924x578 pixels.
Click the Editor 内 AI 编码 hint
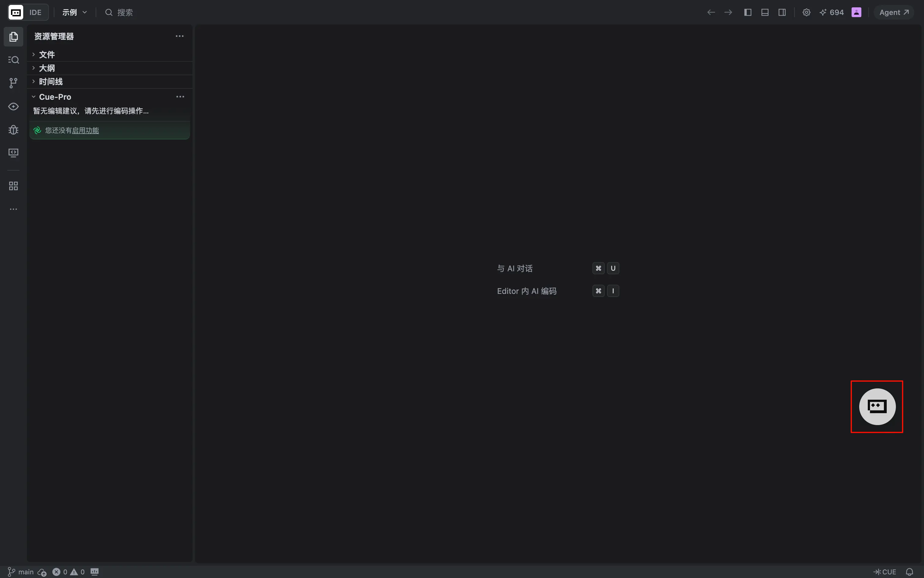527,291
